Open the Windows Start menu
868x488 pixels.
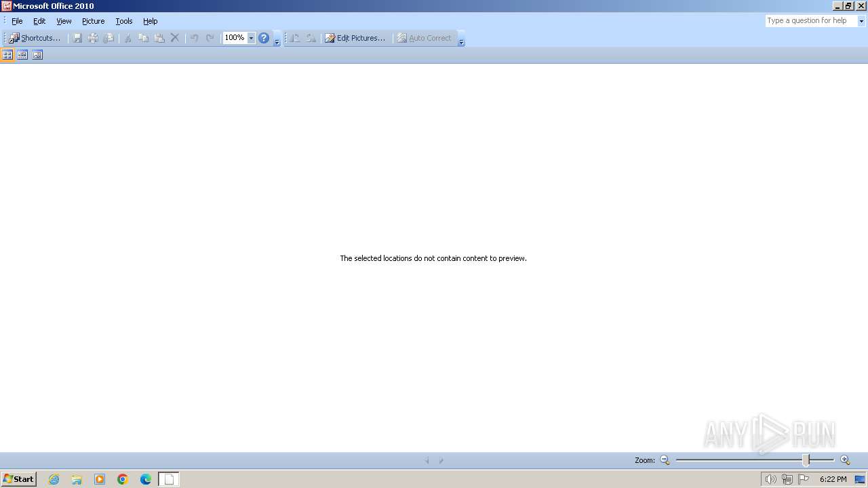(18, 479)
